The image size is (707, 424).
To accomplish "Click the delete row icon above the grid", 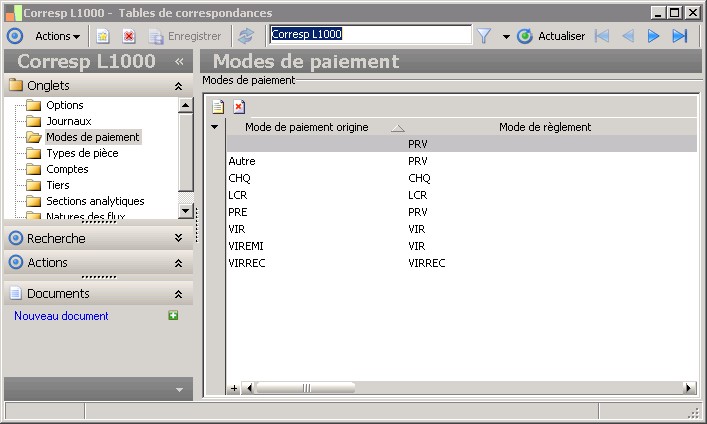I will pos(239,107).
